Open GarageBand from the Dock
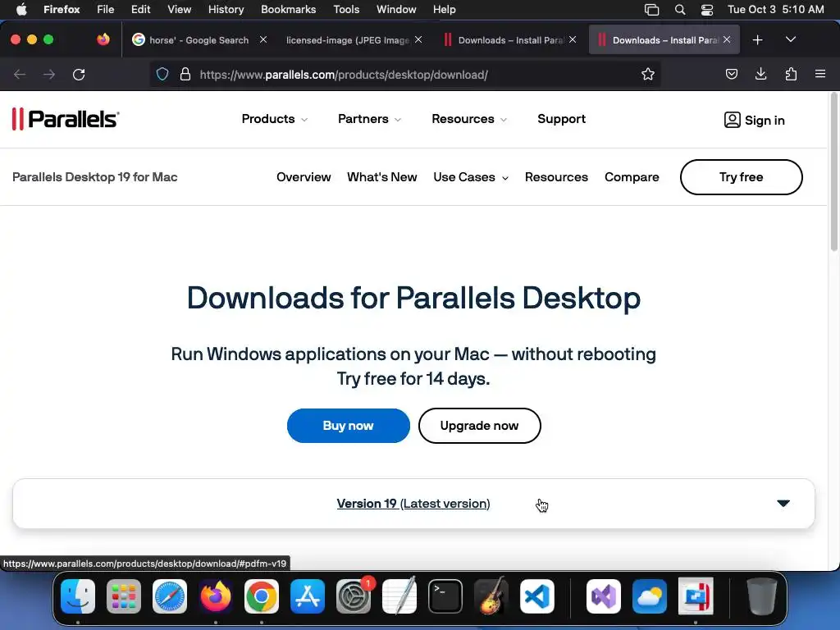 click(x=491, y=596)
